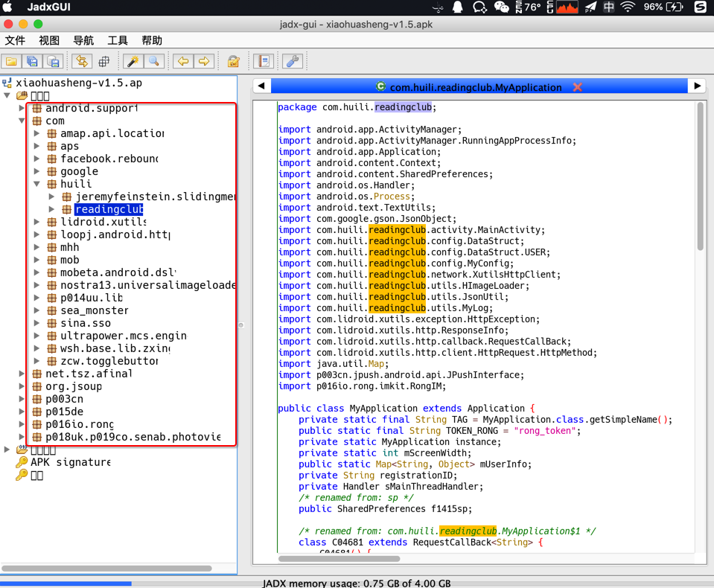Click the Sync with editor arrows icon
Screen dimensions: 714x588
click(x=82, y=61)
